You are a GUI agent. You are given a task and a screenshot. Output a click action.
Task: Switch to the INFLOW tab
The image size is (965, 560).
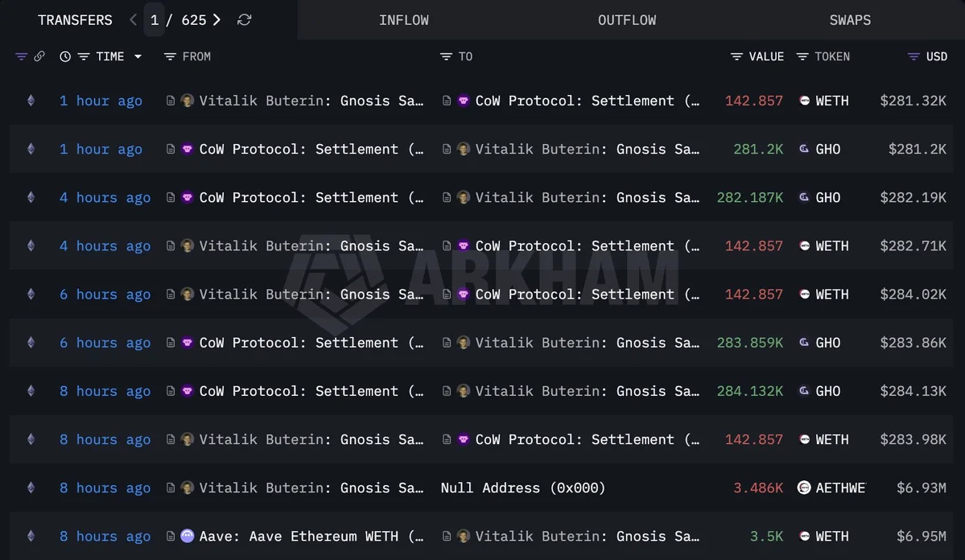(403, 20)
